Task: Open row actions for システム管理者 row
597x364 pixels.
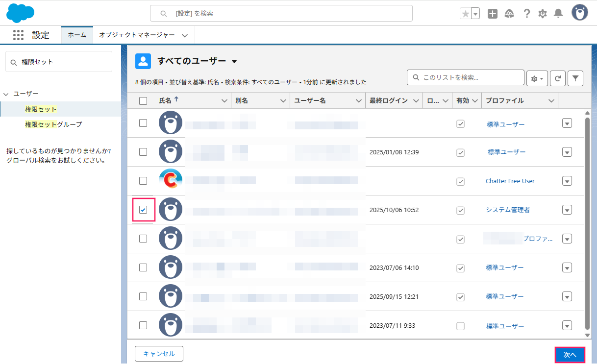Action: pyautogui.click(x=567, y=210)
